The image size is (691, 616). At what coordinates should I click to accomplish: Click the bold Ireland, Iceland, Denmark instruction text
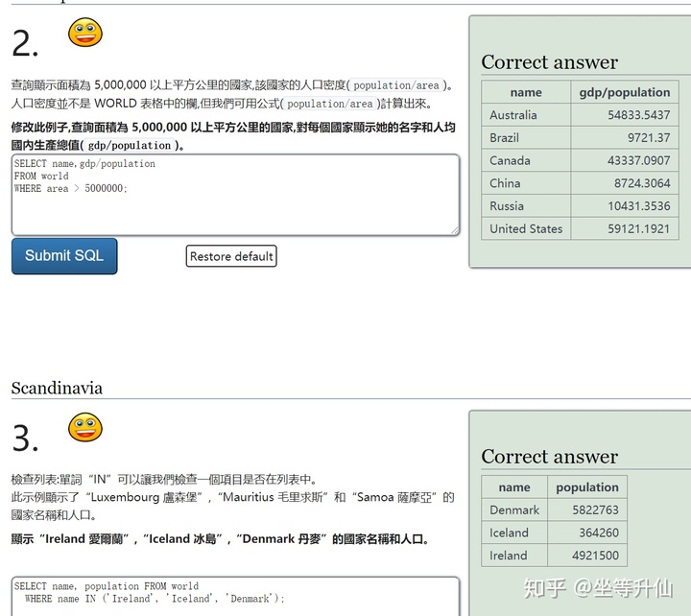pos(220,539)
